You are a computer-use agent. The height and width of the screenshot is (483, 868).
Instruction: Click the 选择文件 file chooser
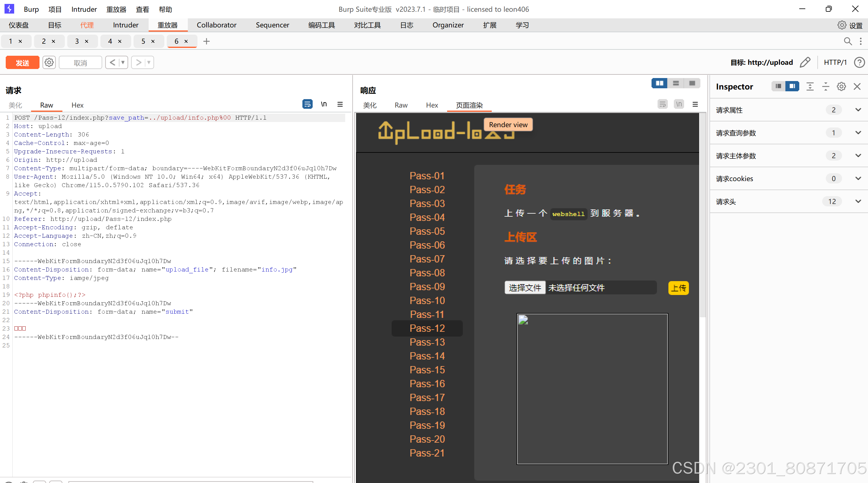(525, 288)
